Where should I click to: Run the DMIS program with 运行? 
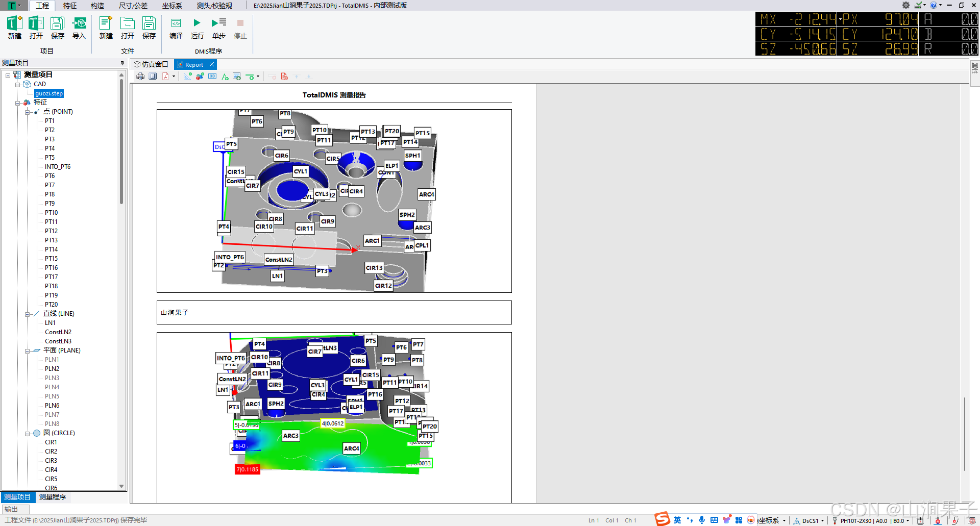[197, 28]
